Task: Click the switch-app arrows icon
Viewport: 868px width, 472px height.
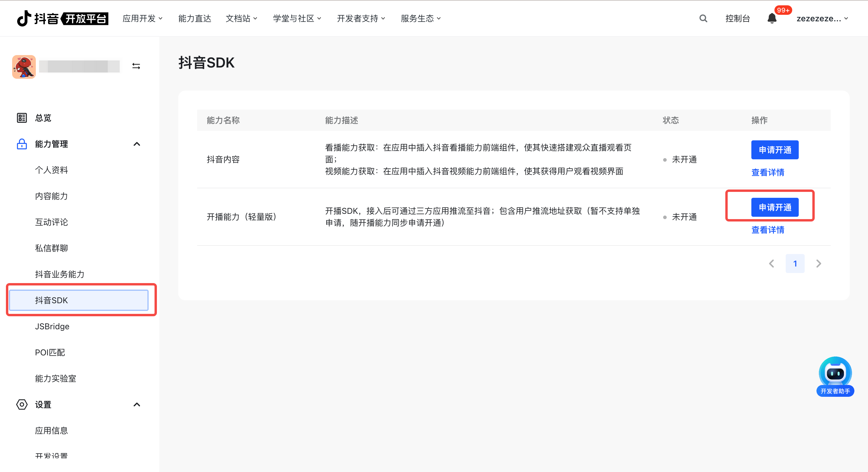Action: 136,66
